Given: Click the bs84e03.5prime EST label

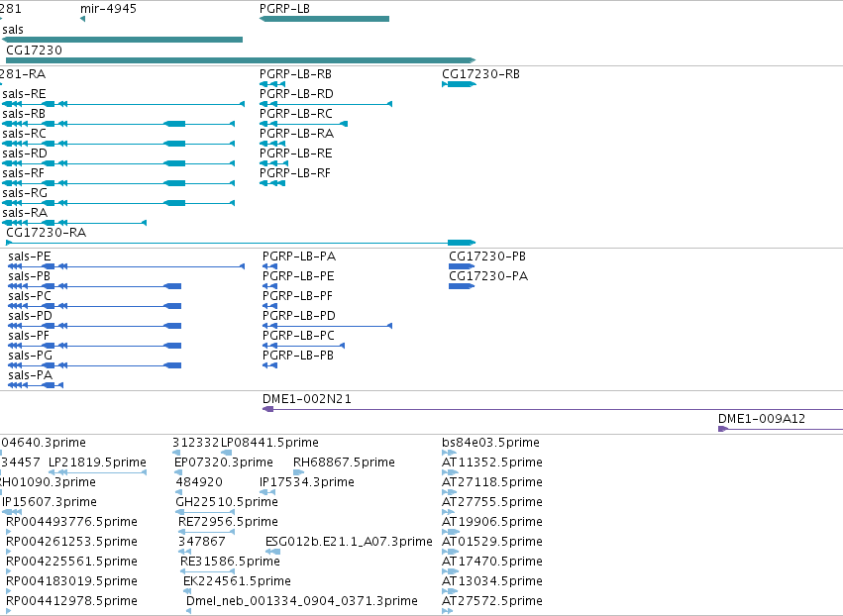Looking at the screenshot, I should [x=490, y=443].
